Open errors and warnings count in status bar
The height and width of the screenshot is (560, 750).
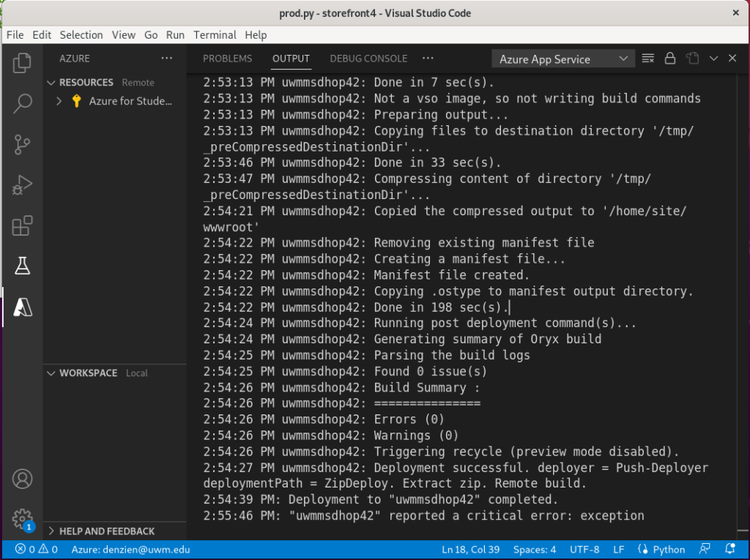37,549
